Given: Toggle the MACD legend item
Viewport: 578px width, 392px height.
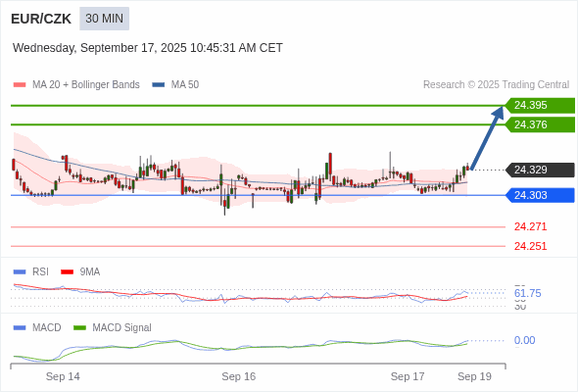Looking at the screenshot, I should point(37,327).
